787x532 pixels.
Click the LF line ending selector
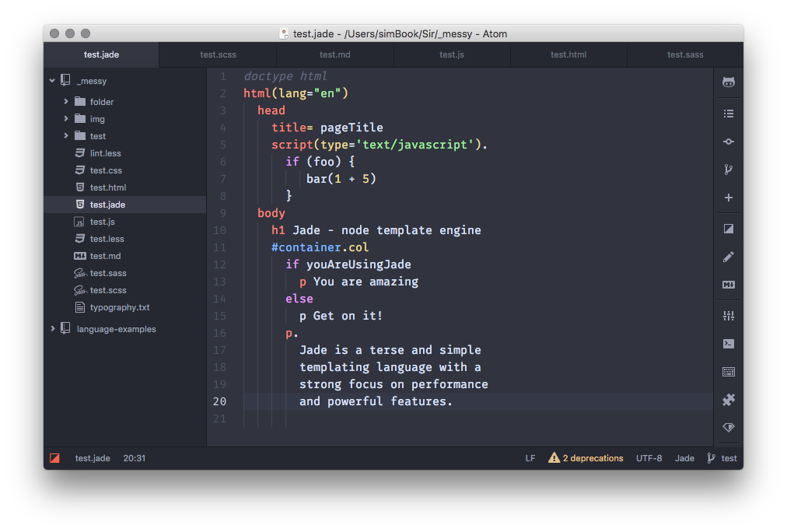coord(530,458)
